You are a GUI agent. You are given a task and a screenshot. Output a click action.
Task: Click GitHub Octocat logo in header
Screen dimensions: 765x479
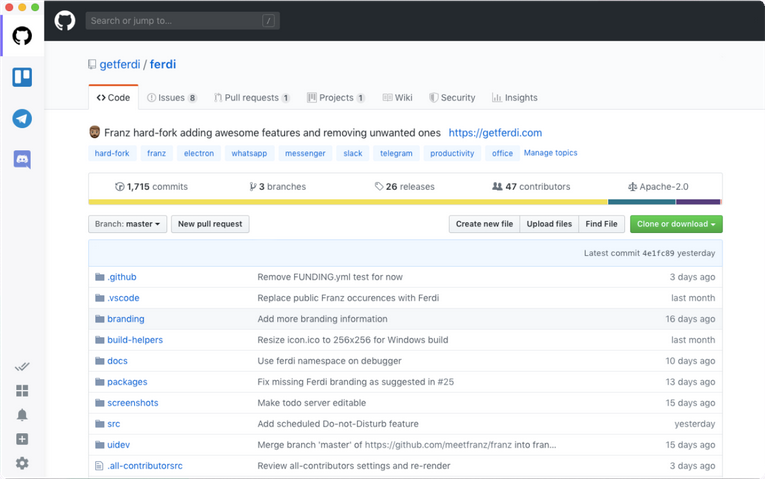(64, 21)
